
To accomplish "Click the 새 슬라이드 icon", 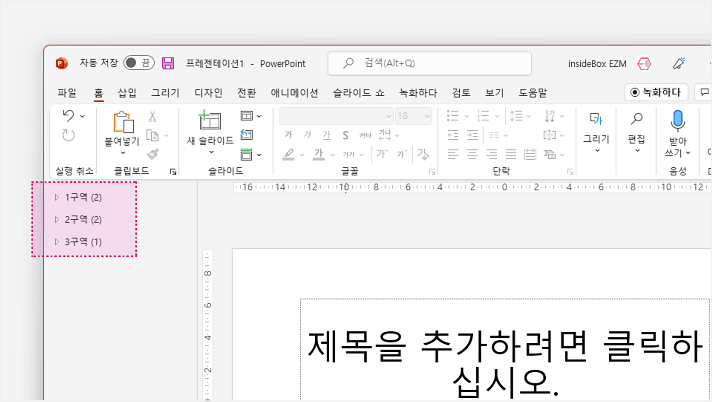I will coord(209,121).
